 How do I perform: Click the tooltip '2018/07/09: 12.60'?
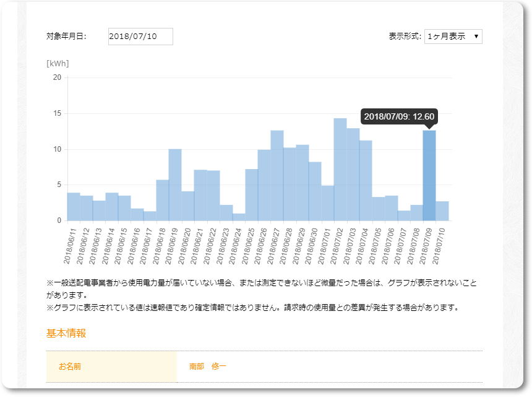point(399,116)
